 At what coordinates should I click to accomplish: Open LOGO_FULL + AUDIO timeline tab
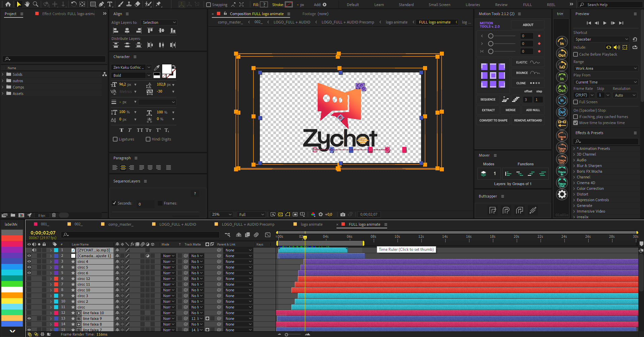[x=178, y=224]
